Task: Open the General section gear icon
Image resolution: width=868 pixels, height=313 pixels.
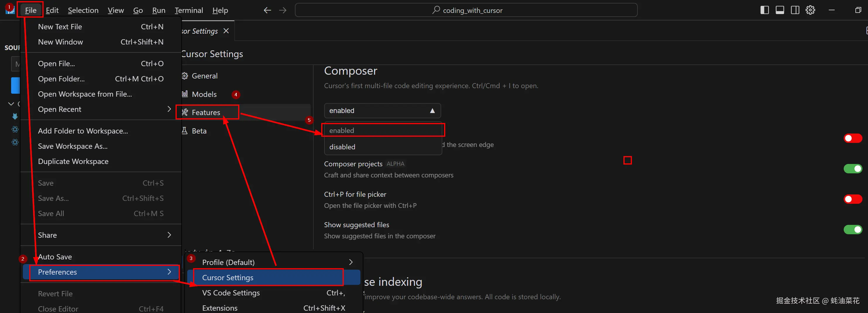Action: coord(185,76)
